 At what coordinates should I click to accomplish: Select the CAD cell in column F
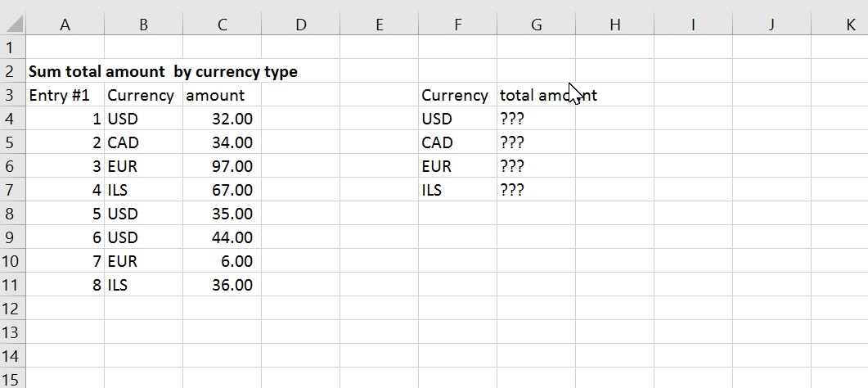point(456,142)
